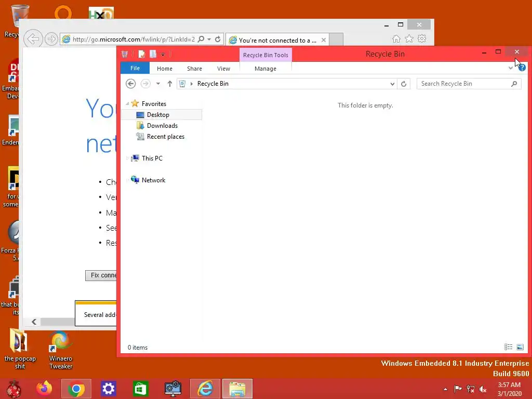Screen dimensions: 532x399
Task: Click forward arrow in Recycle Bin explorer
Action: (145, 84)
